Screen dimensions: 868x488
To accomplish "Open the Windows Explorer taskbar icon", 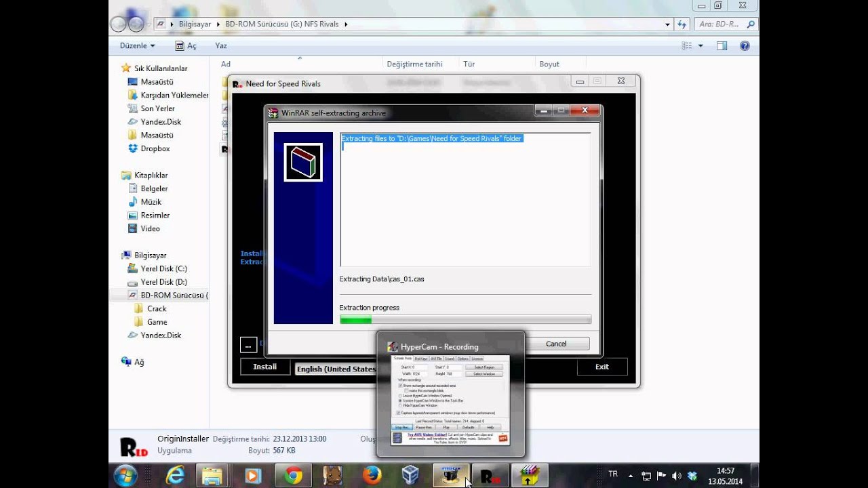I will pos(213,476).
